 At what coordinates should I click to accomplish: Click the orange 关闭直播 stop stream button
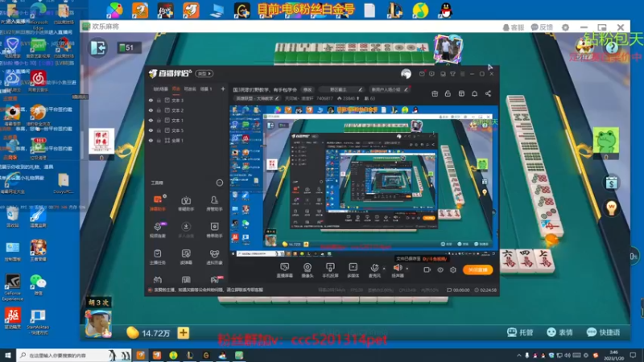[x=477, y=270]
